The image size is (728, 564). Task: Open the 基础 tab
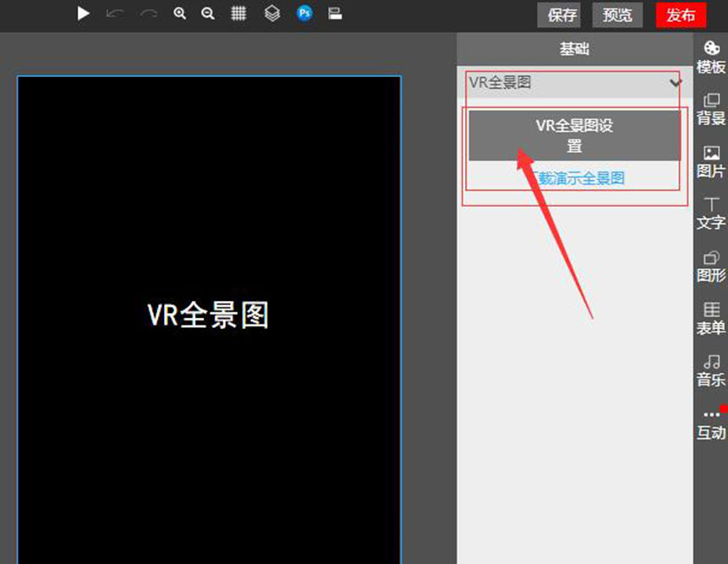tap(574, 49)
